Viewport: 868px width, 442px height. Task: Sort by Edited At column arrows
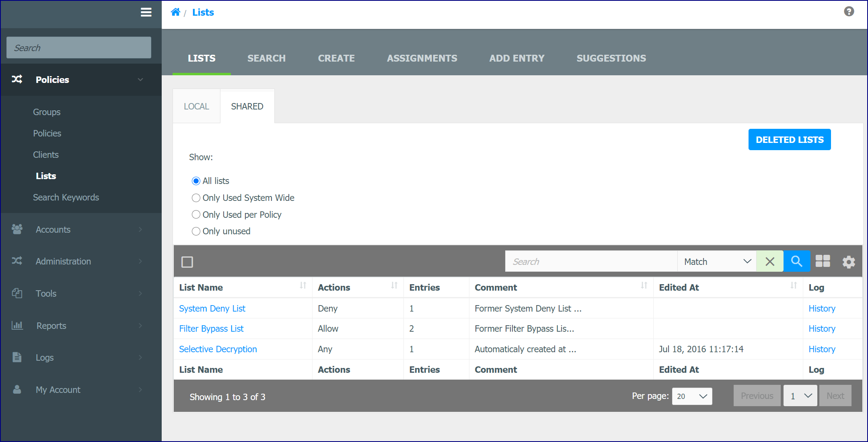(794, 285)
